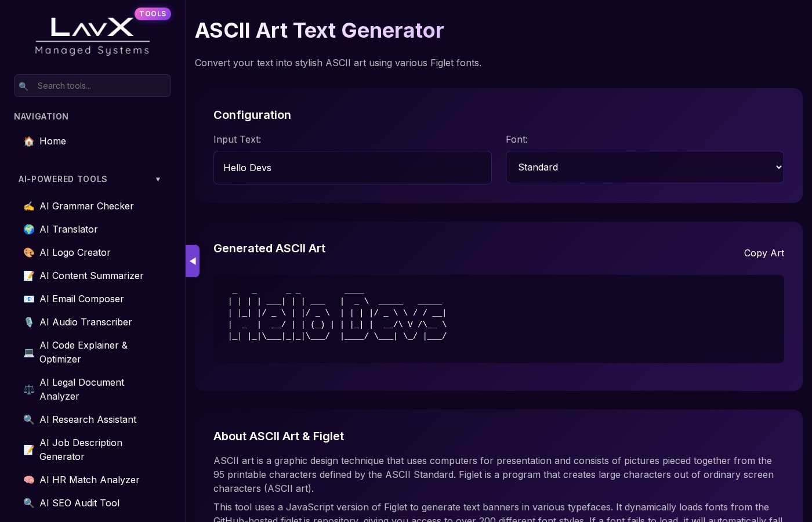Click the search magnifier icon in the sidebar
Viewport: 812px width, 522px height.
[23, 86]
